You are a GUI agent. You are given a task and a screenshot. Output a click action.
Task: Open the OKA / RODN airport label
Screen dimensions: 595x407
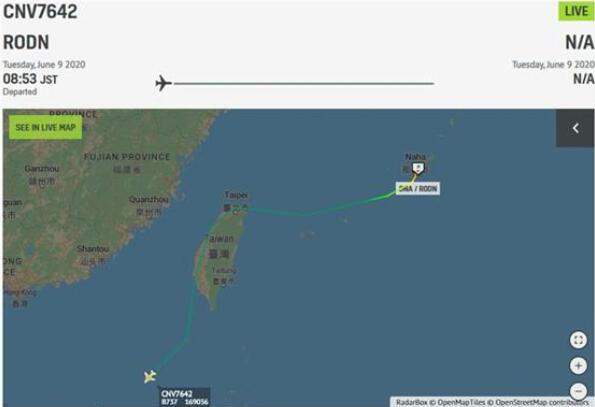coord(418,189)
